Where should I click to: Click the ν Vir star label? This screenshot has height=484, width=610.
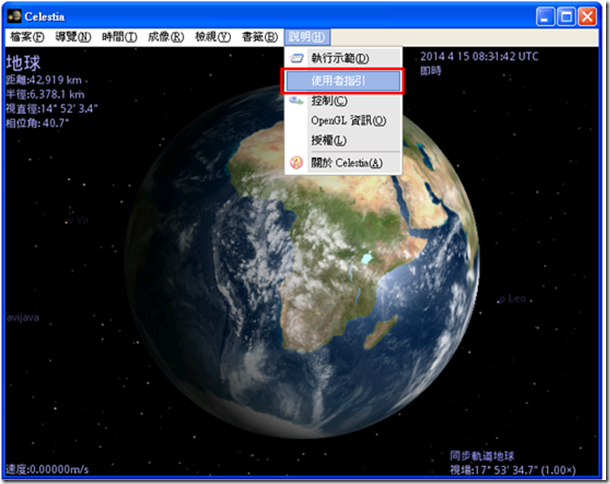[x=78, y=220]
